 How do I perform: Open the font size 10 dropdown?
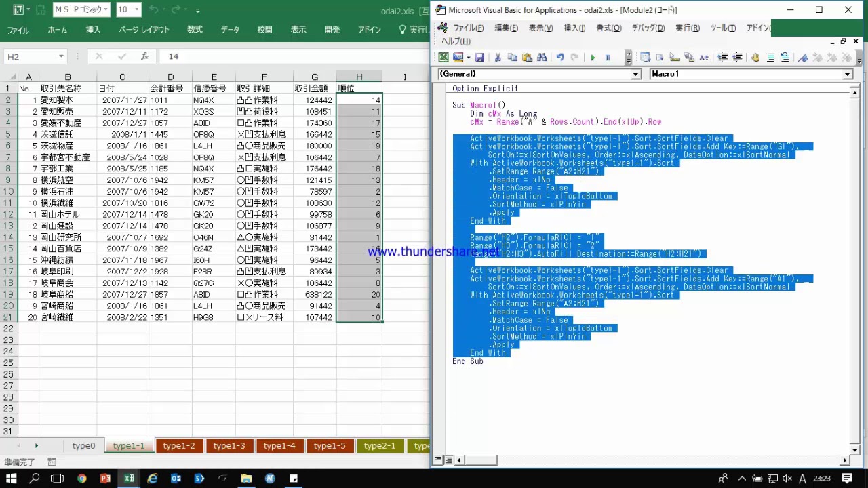tap(137, 9)
